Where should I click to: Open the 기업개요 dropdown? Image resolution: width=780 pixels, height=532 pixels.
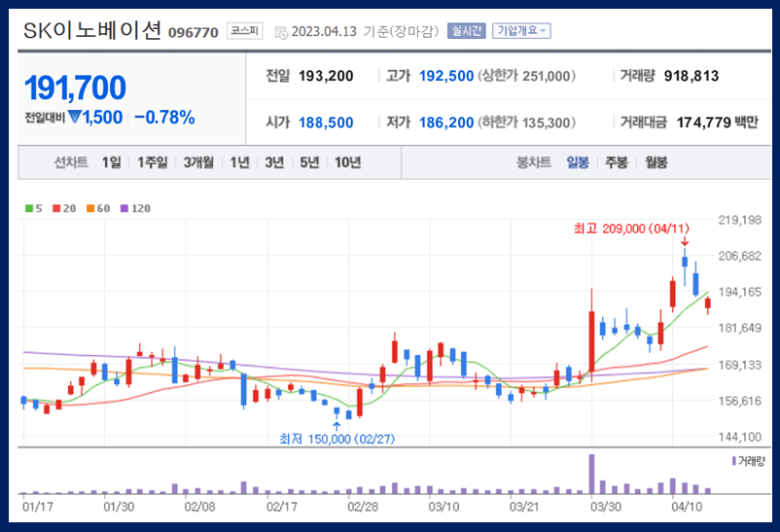[521, 31]
